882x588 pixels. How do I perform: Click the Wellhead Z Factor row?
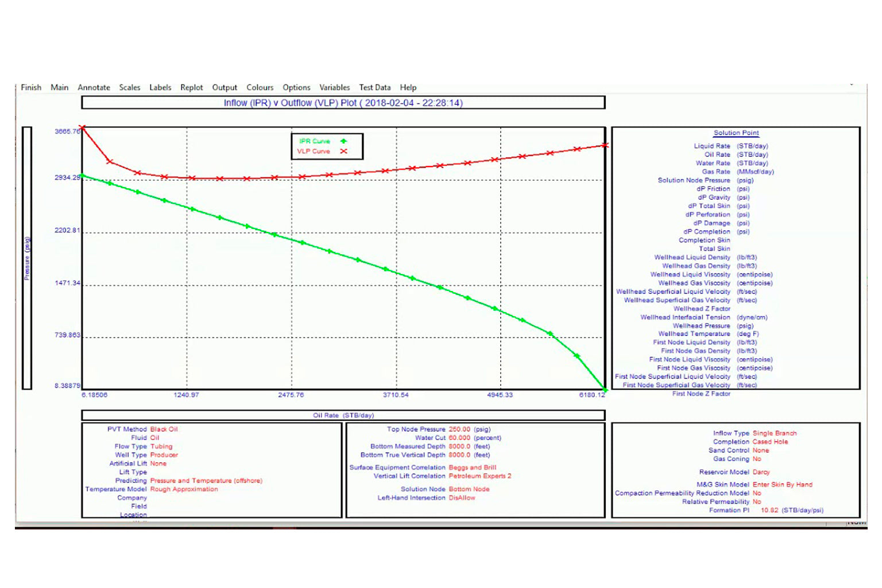tap(702, 309)
